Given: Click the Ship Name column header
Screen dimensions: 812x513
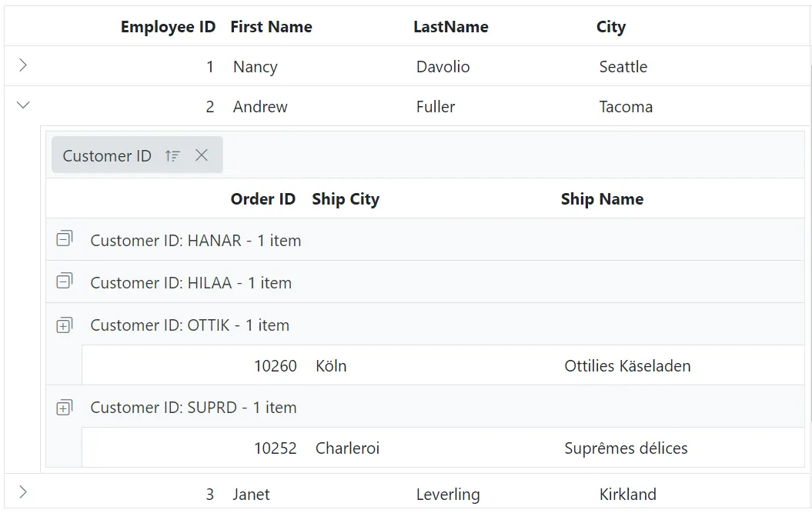Looking at the screenshot, I should (602, 198).
